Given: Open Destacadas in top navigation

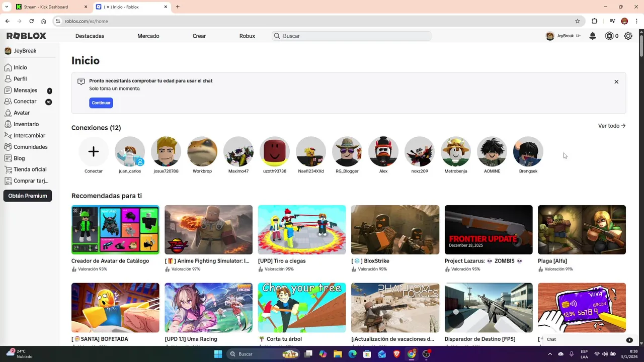Looking at the screenshot, I should click(90, 36).
